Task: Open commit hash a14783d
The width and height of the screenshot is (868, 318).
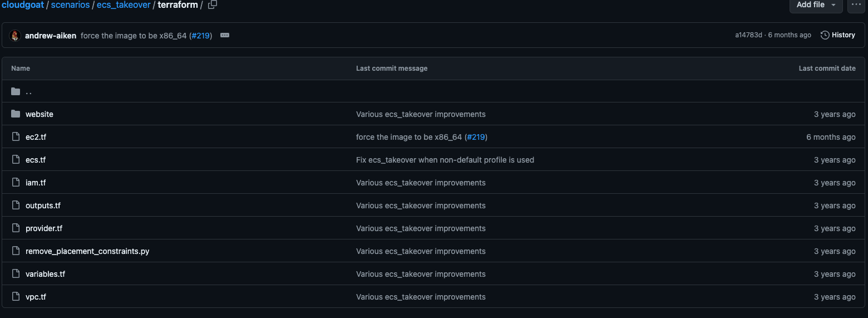Action: tap(748, 35)
